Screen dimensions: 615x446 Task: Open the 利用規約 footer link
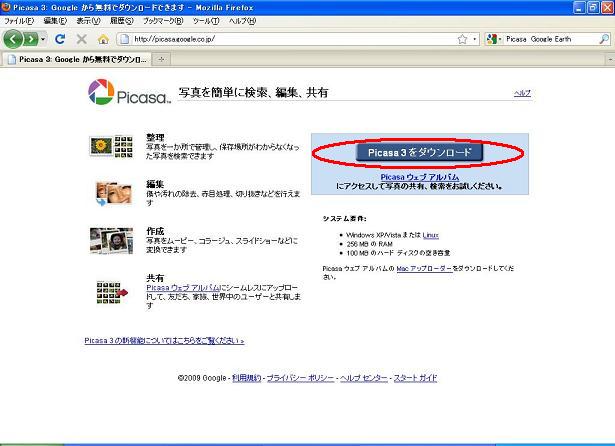(x=247, y=378)
